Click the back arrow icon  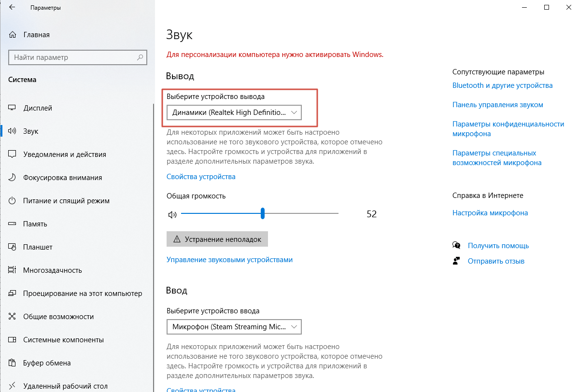[x=12, y=8]
